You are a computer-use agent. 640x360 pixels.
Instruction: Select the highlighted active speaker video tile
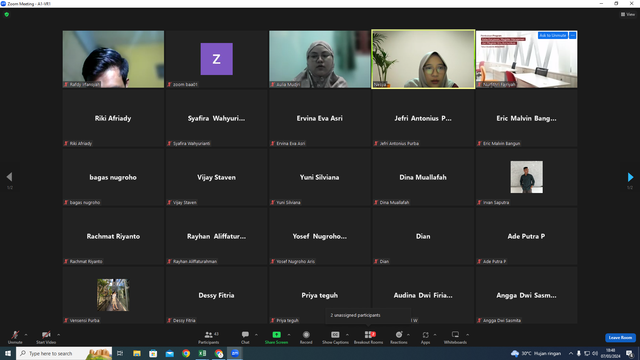pos(423,59)
